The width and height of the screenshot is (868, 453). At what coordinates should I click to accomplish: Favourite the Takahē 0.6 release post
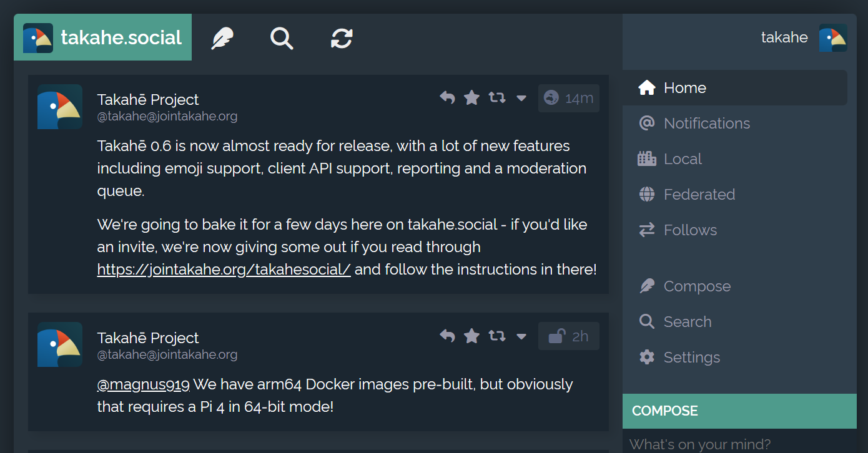(x=472, y=97)
